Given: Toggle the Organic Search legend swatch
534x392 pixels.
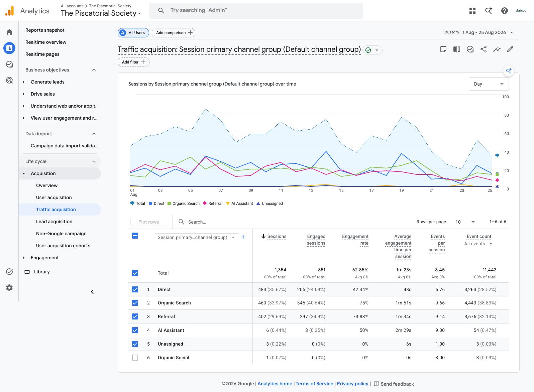Looking at the screenshot, I should point(169,204).
